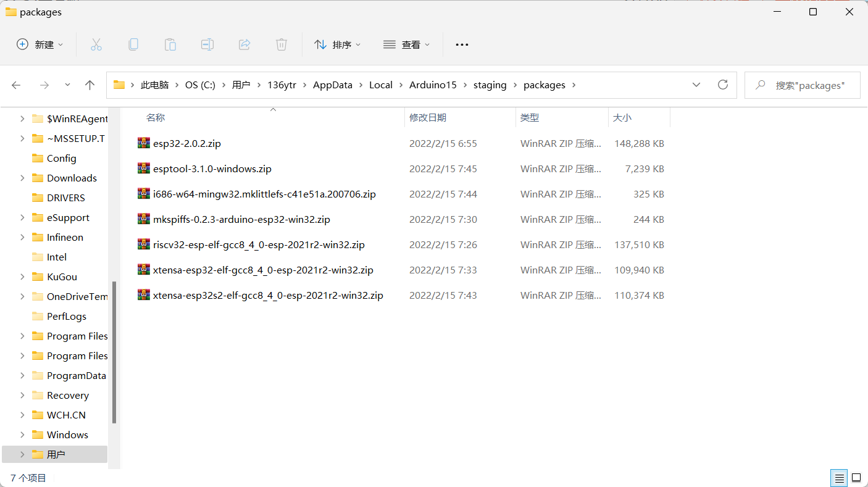Click the folder icon in address bar
Viewport: 868px width, 487px height.
click(x=119, y=85)
